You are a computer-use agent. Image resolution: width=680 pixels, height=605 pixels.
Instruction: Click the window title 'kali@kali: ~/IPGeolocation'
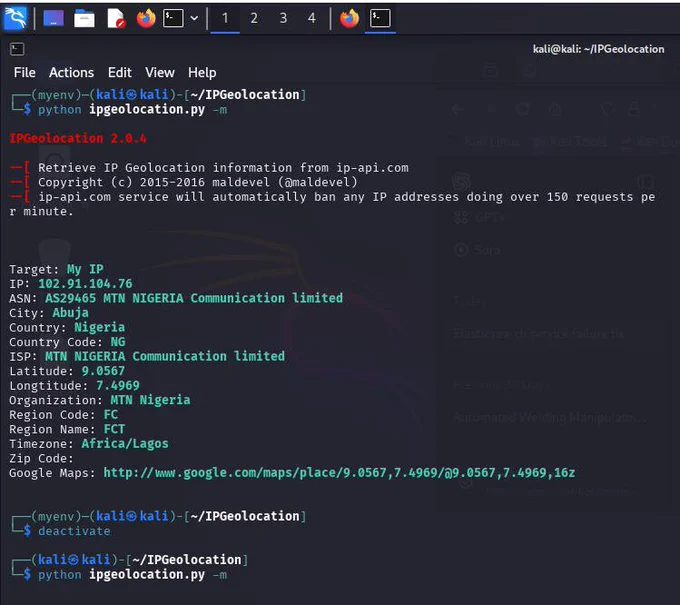(598, 49)
